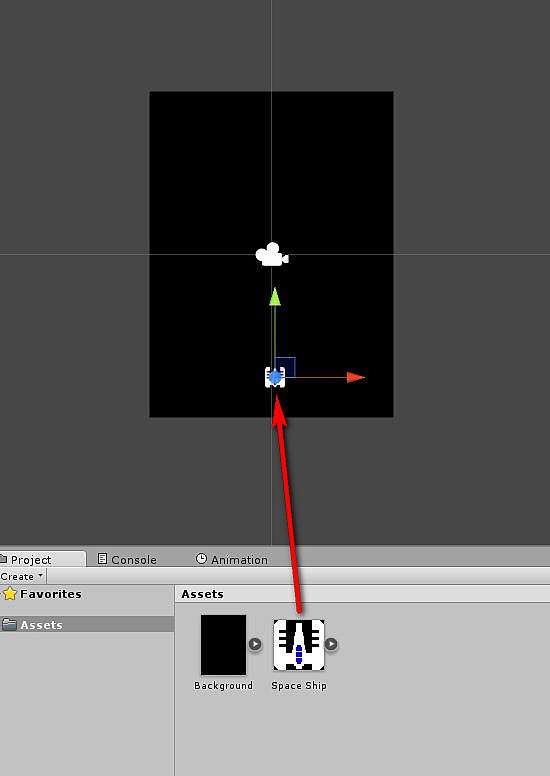Select the Space Ship asset thumbnail
Screen dimensions: 550x776
pos(299,645)
